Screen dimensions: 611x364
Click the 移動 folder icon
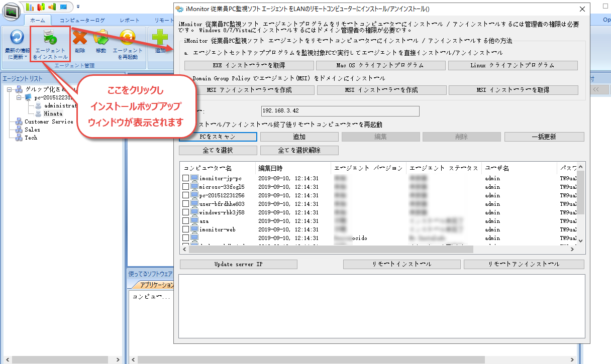tap(101, 38)
